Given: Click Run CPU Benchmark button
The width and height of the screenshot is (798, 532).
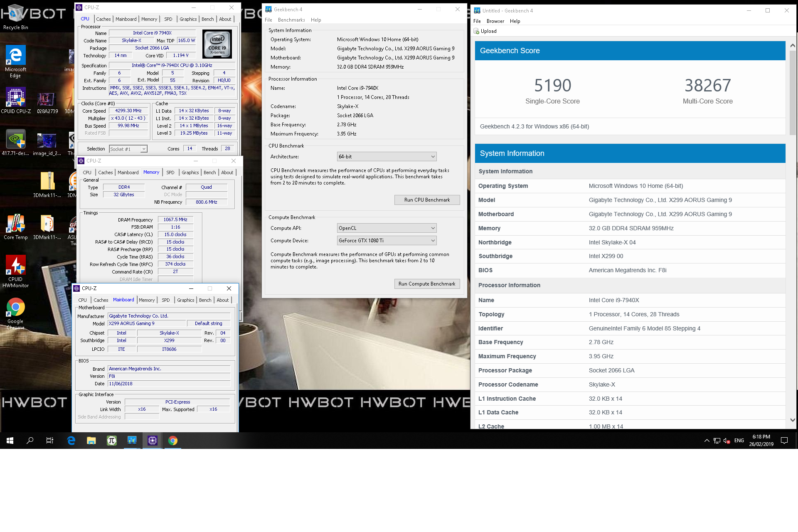Looking at the screenshot, I should tap(427, 200).
